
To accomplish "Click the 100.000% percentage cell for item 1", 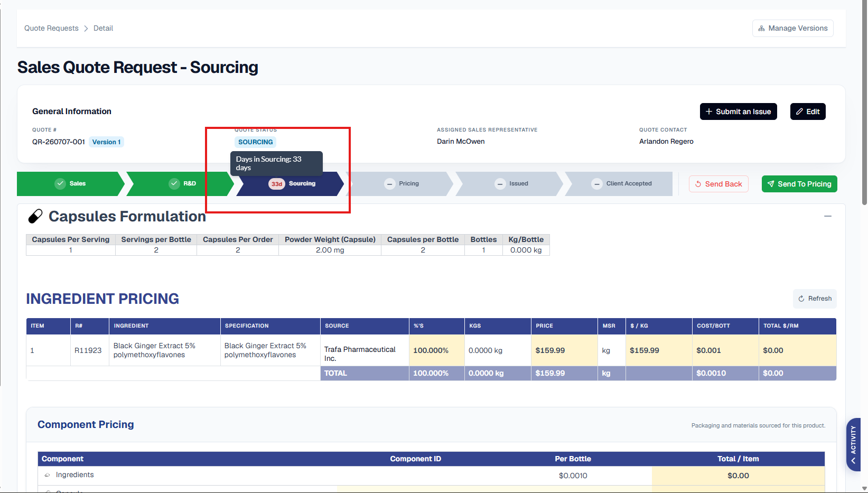I will [436, 350].
